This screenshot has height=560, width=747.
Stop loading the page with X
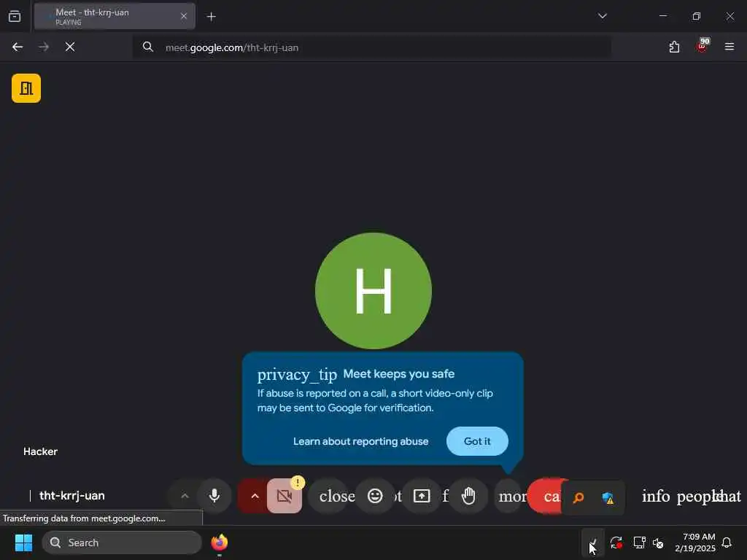point(70,47)
